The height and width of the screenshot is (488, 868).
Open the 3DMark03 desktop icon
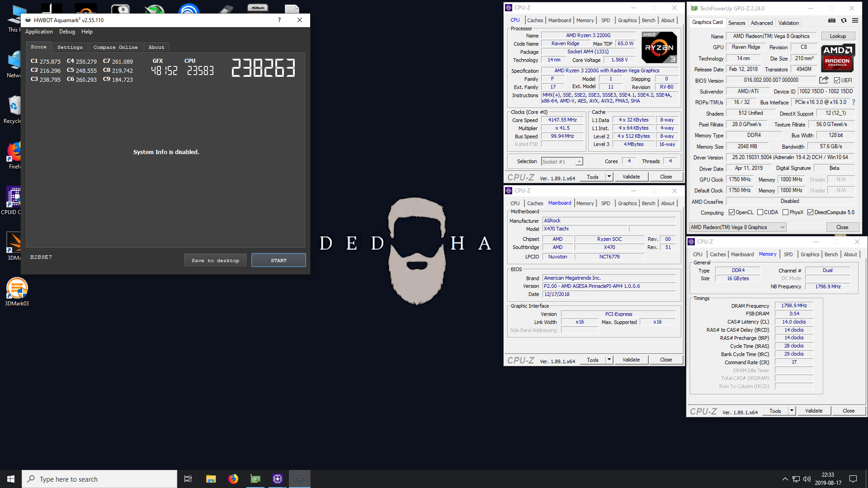pos(17,292)
